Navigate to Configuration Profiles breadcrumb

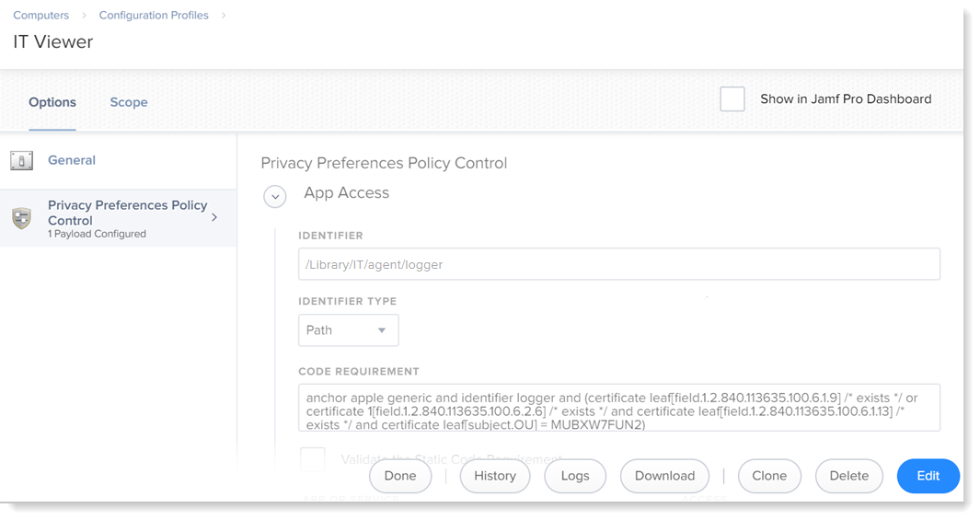click(154, 16)
